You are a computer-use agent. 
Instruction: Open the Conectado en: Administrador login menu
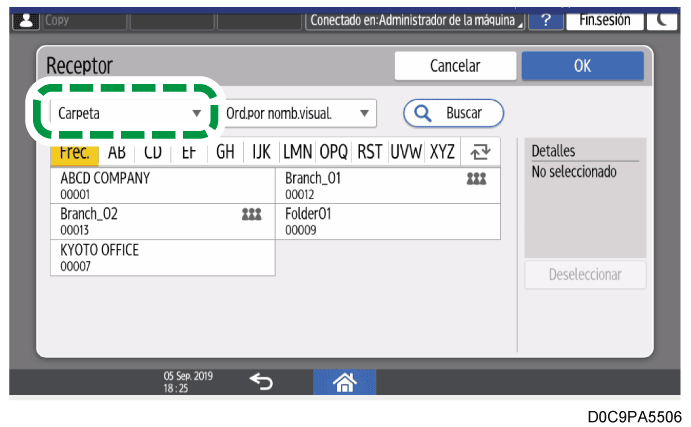[416, 19]
